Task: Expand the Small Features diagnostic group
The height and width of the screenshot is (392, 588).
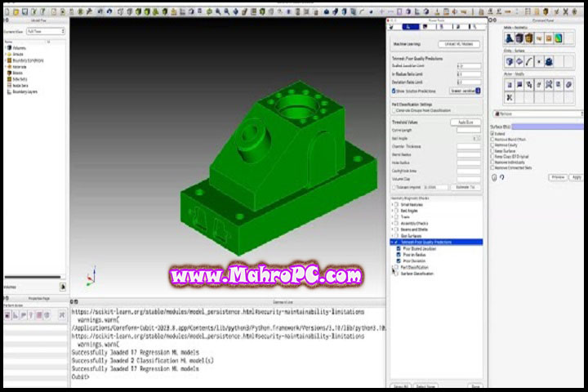Action: coord(392,204)
